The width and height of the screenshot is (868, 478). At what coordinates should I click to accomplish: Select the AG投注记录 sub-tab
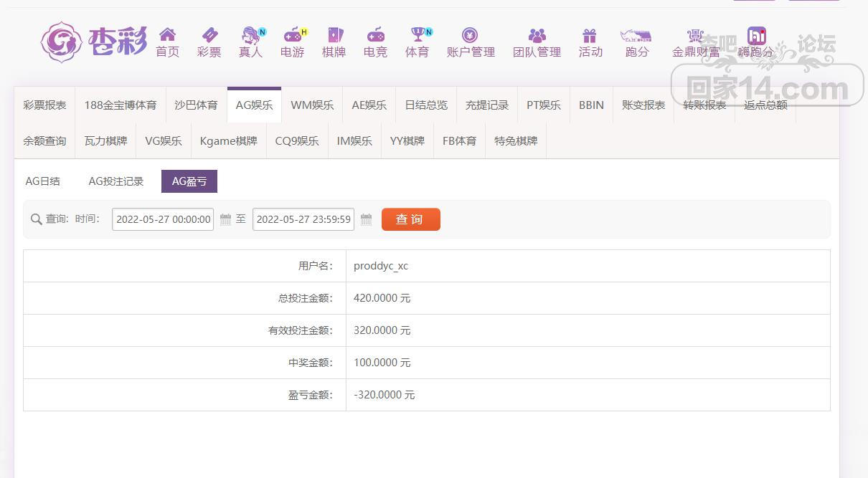click(116, 181)
